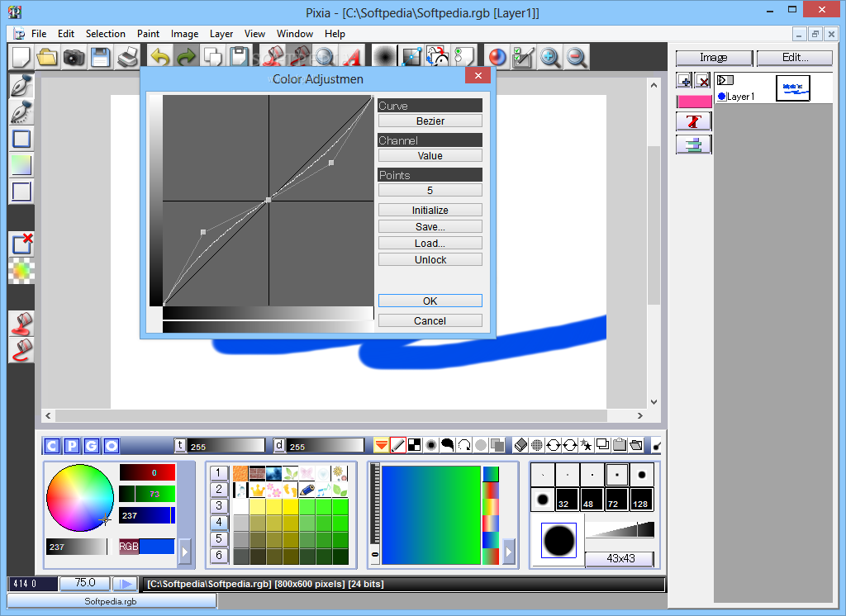The image size is (846, 616).
Task: Click the Copy icon in toolbar
Action: coord(212,57)
